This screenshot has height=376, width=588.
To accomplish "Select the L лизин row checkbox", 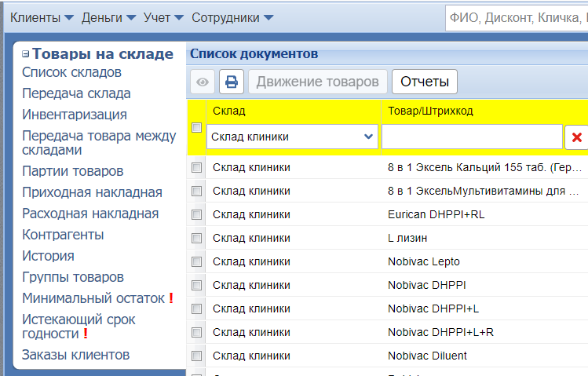I will 197,238.
